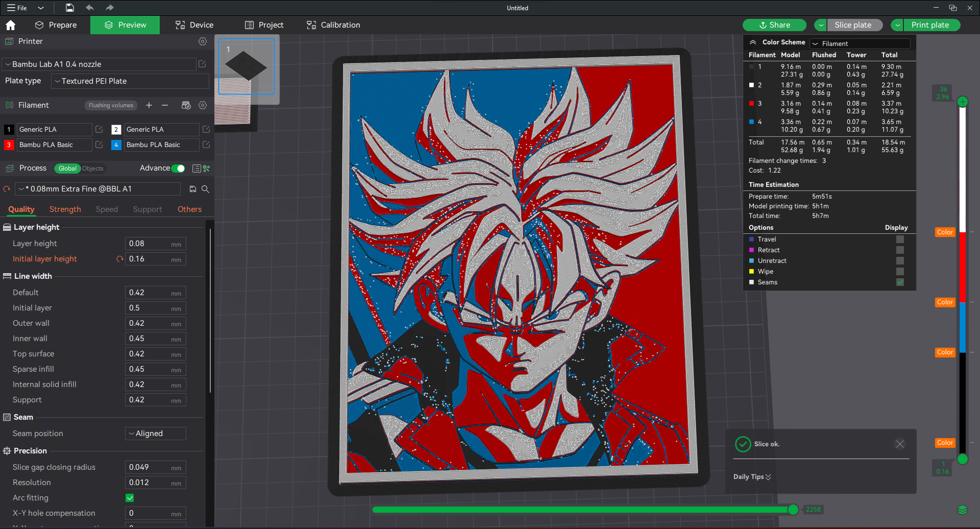Open the Strength settings tab
This screenshot has width=980, height=529.
(x=65, y=209)
